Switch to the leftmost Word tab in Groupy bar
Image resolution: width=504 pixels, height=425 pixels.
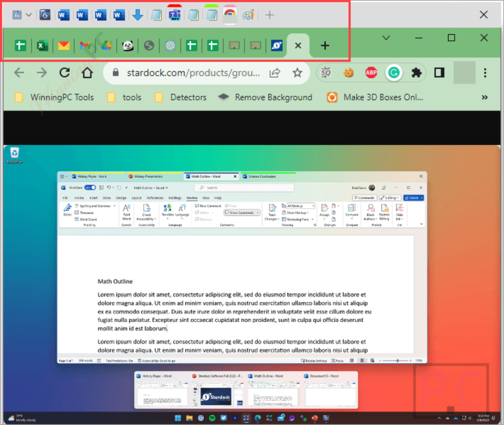pos(63,15)
